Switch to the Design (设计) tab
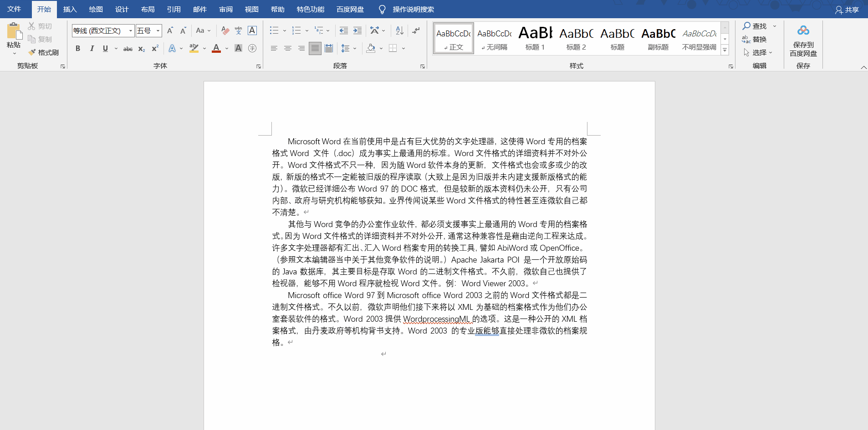The height and width of the screenshot is (430, 868). tap(122, 9)
